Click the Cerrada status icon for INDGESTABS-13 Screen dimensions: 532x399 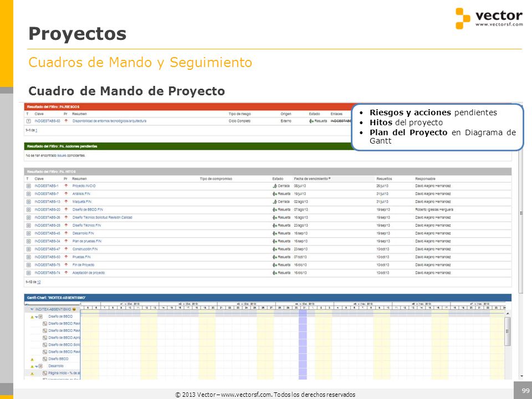pos(275,202)
